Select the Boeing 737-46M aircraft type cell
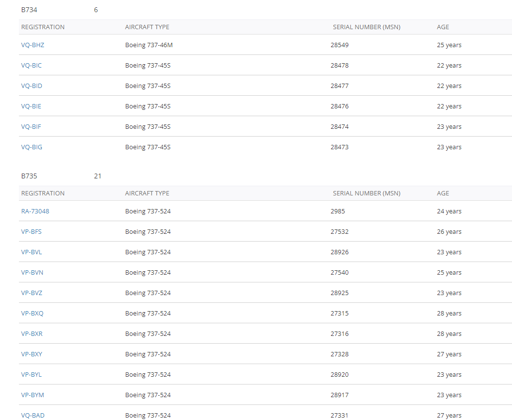The image size is (512, 420). point(149,45)
